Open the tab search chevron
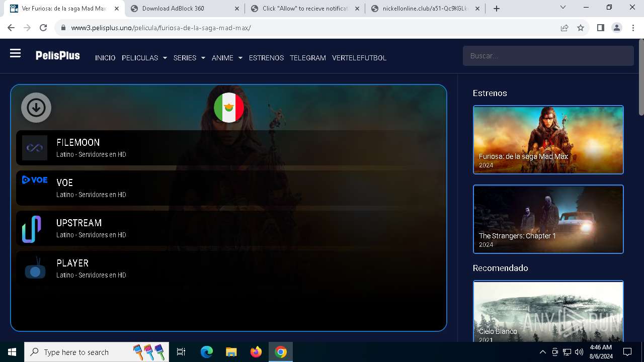This screenshot has width=644, height=362. [563, 7]
